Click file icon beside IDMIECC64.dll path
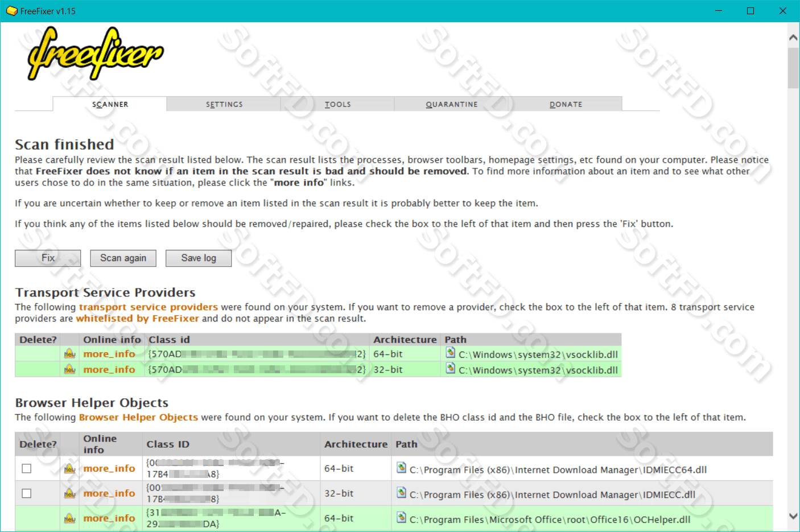The image size is (800, 532). 402,468
